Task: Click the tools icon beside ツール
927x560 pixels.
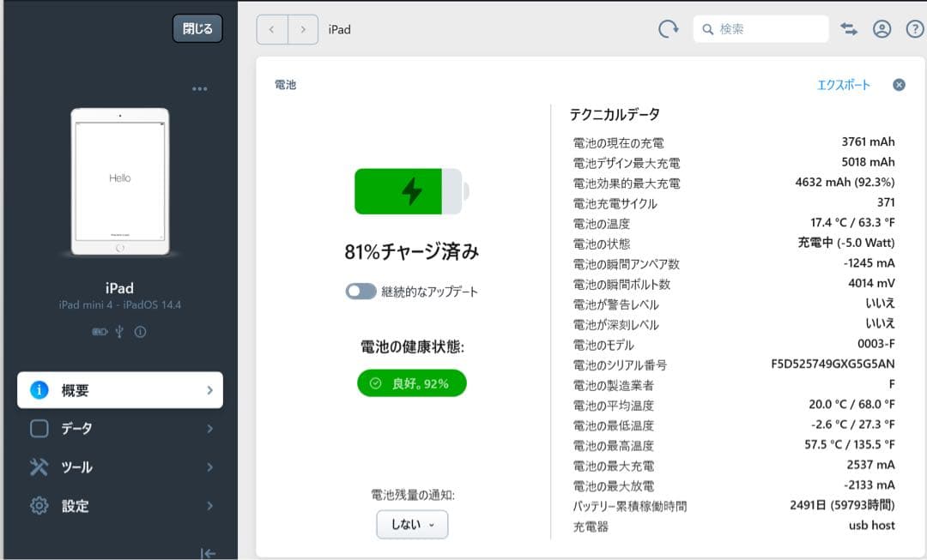Action: [x=39, y=467]
